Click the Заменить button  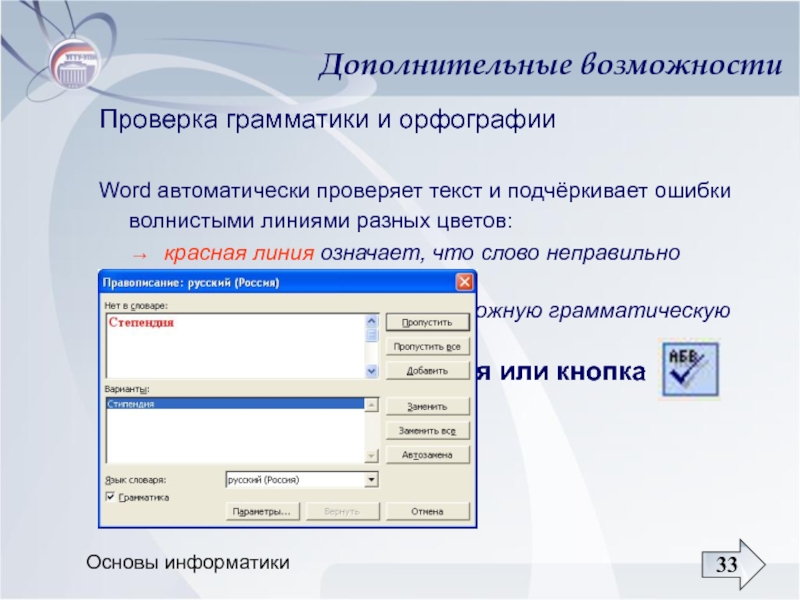427,407
